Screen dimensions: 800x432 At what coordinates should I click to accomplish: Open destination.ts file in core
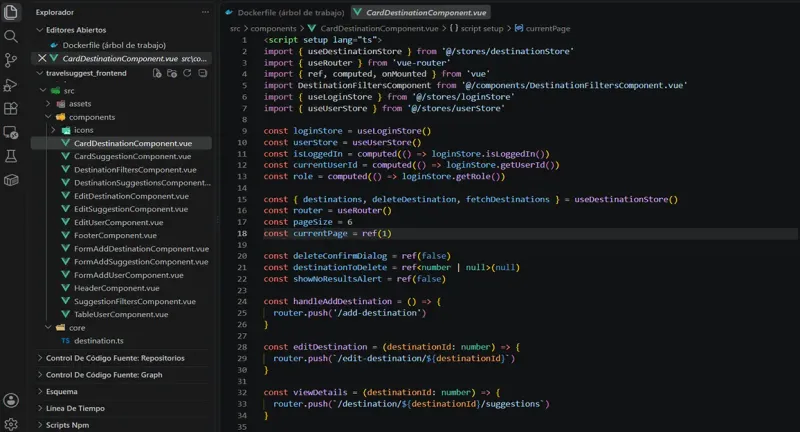point(98,341)
